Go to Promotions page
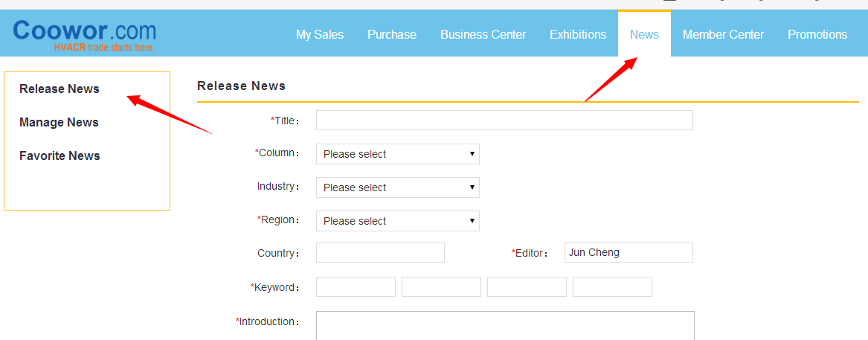Screen dimensions: 868x340 [x=817, y=34]
